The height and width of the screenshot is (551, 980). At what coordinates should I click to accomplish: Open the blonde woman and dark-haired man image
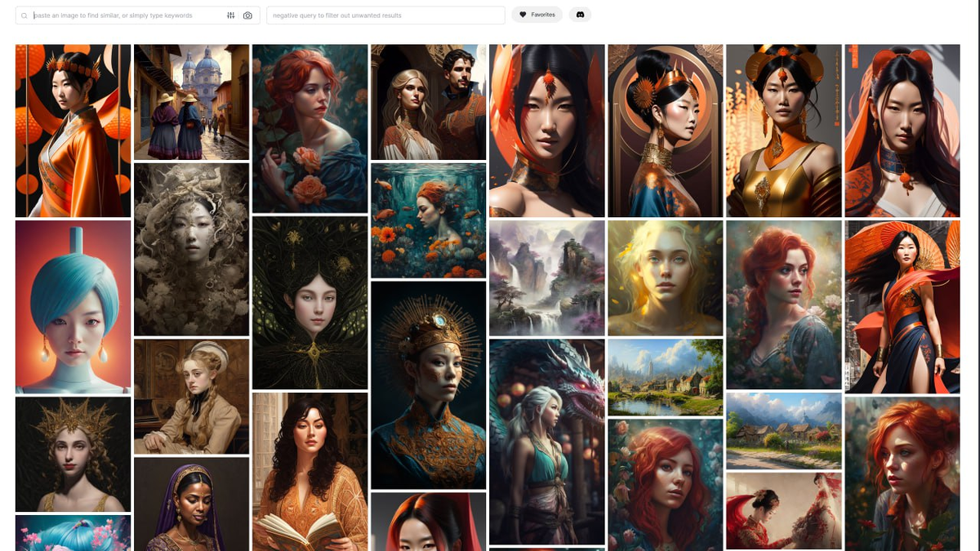coord(428,102)
